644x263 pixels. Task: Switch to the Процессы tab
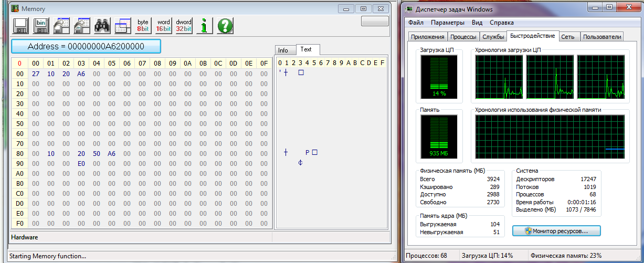click(x=463, y=37)
